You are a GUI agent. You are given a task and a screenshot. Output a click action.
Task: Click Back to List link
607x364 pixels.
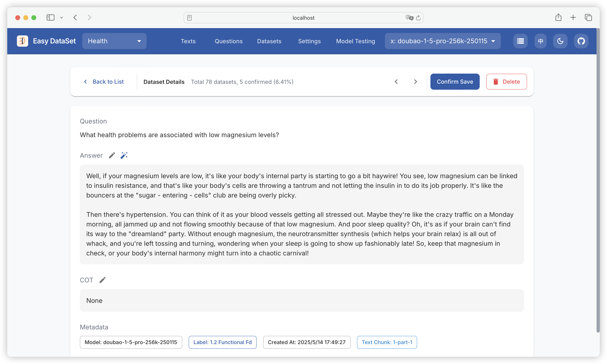tap(104, 82)
